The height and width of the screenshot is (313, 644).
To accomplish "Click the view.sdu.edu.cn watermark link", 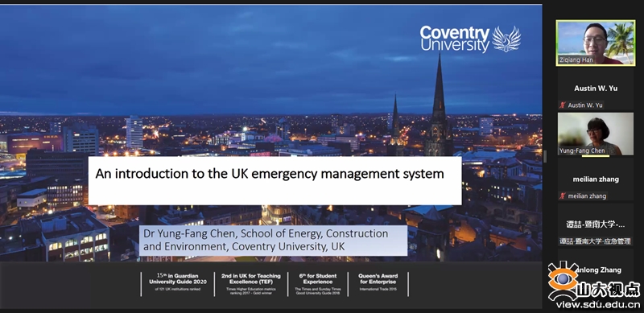I will 598,305.
